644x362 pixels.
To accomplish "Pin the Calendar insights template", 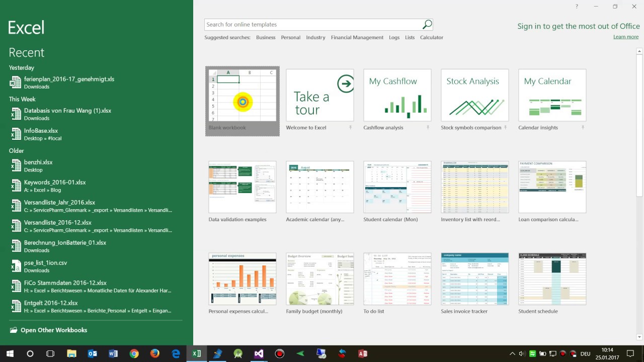I will click(x=583, y=128).
